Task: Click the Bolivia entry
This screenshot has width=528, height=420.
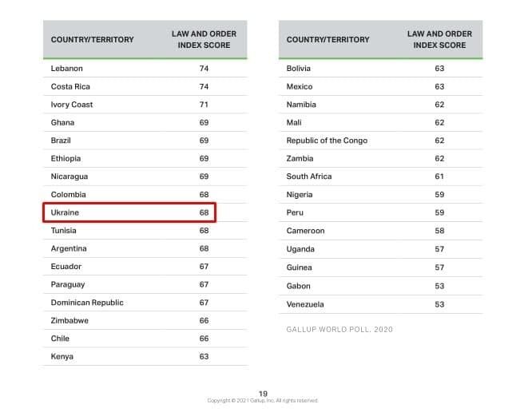Action: (298, 69)
